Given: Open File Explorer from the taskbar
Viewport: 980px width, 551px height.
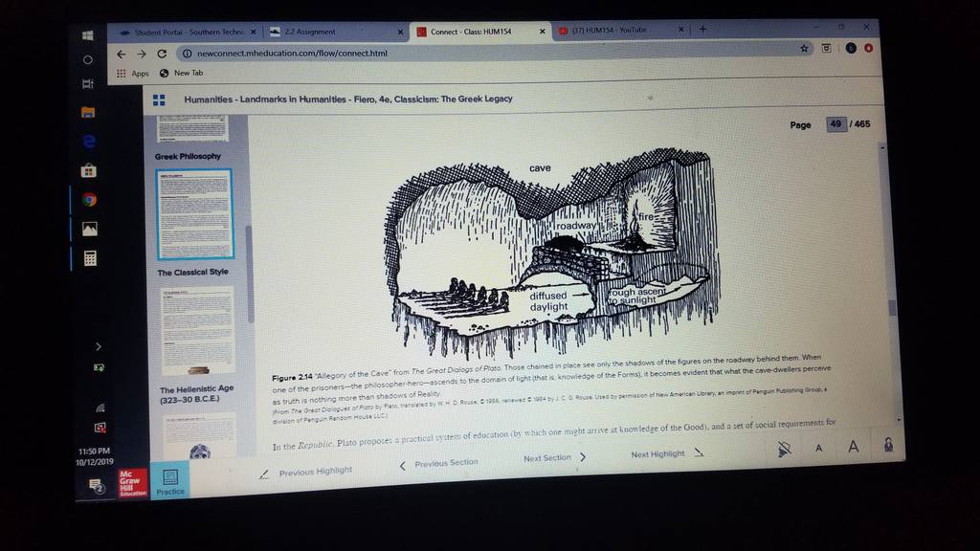Looking at the screenshot, I should 88,113.
